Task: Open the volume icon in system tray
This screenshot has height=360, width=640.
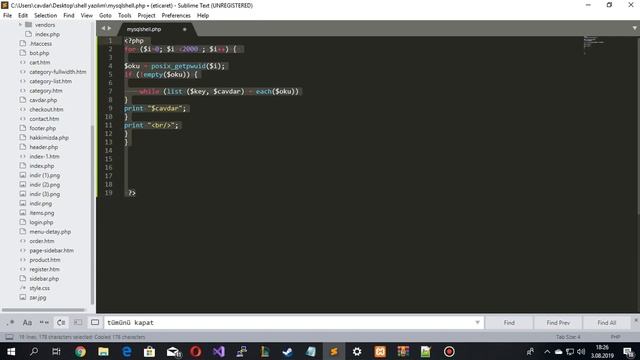Action: point(581,351)
